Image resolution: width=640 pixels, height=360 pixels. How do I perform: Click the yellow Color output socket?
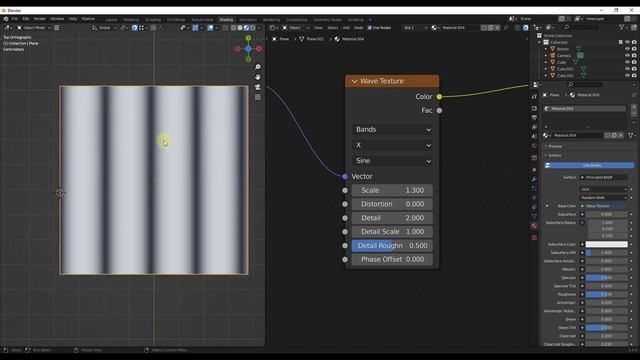pyautogui.click(x=439, y=97)
